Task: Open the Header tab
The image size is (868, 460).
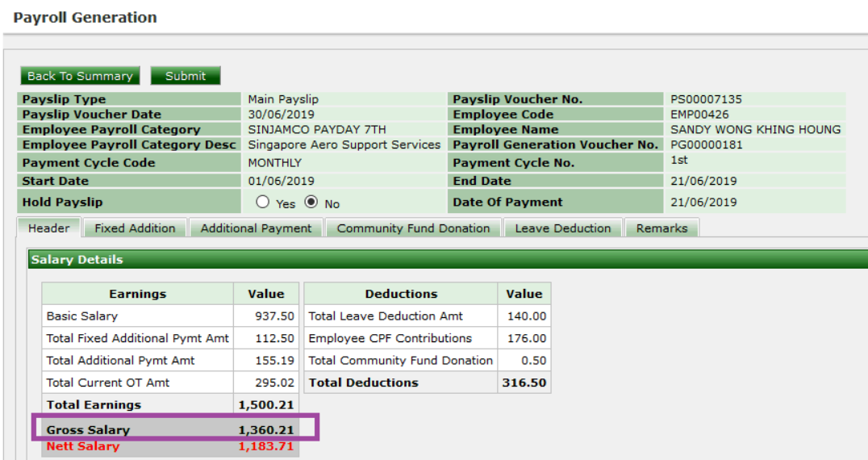Action: click(49, 228)
